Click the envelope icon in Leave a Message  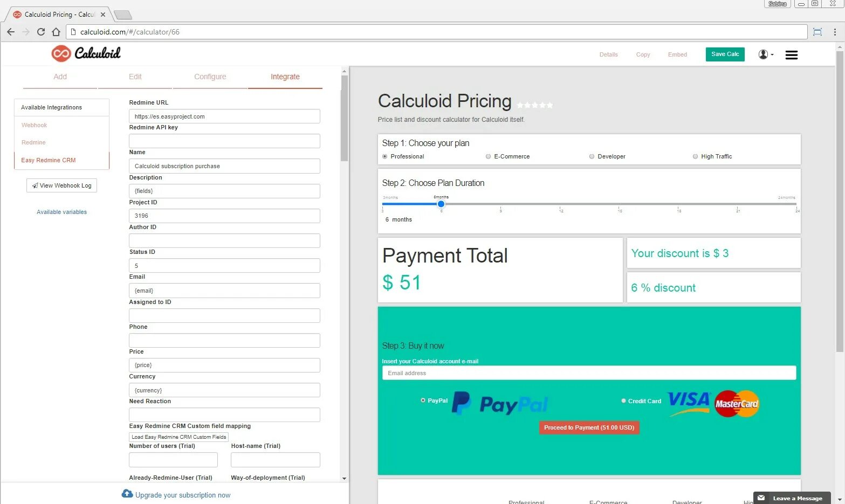coord(761,498)
